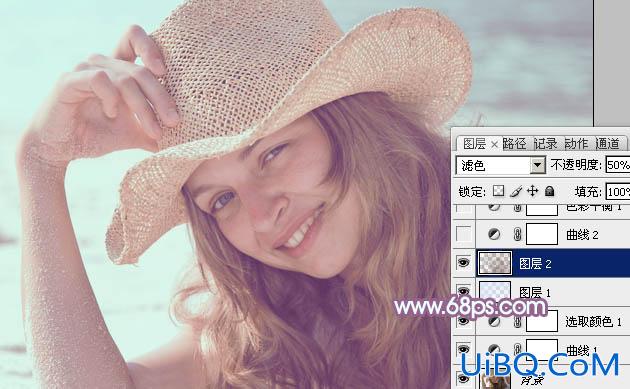Select the 曲线 2 layer mask thumbnail

click(542, 234)
